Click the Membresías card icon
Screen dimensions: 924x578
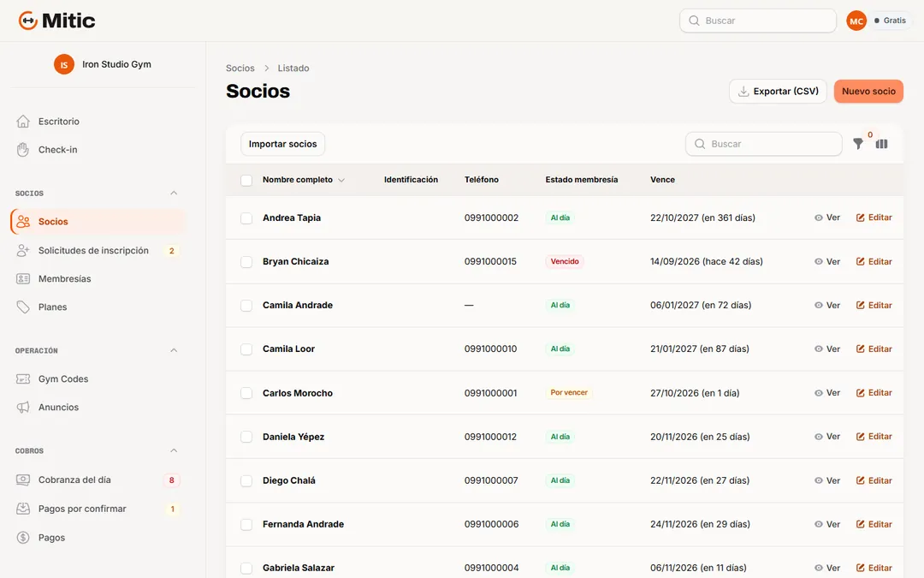click(23, 279)
